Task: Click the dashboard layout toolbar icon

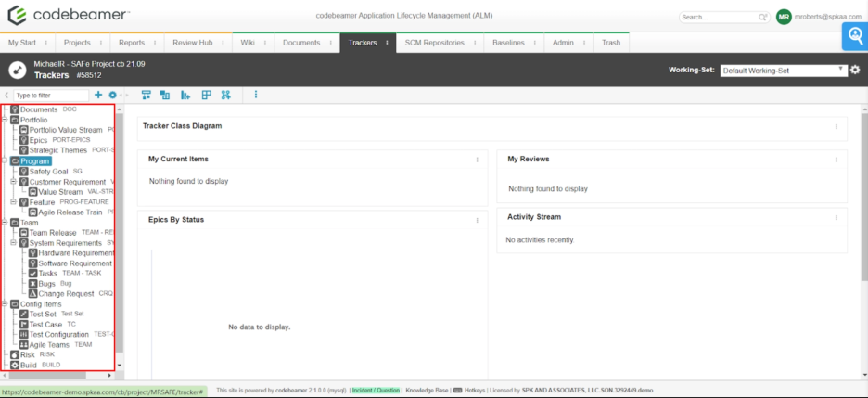Action: (207, 95)
